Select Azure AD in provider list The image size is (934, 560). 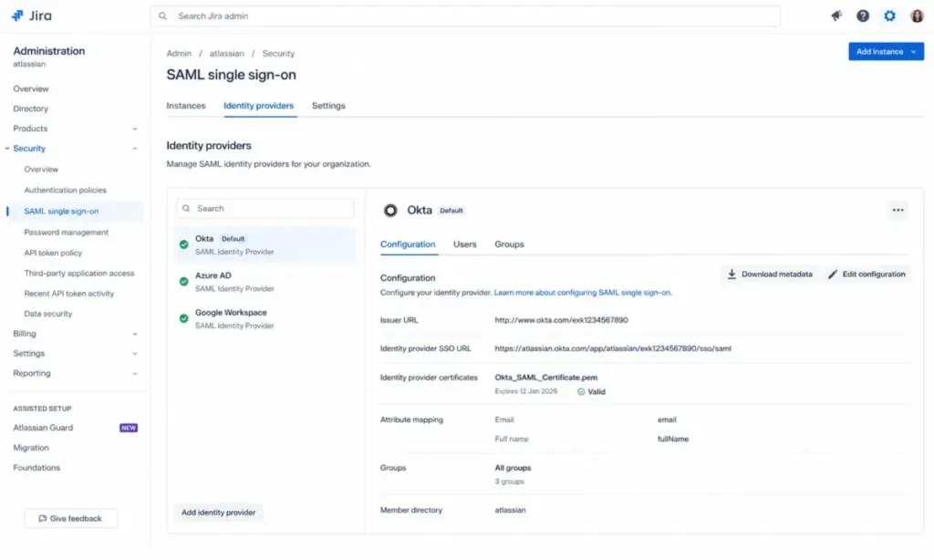tap(265, 282)
